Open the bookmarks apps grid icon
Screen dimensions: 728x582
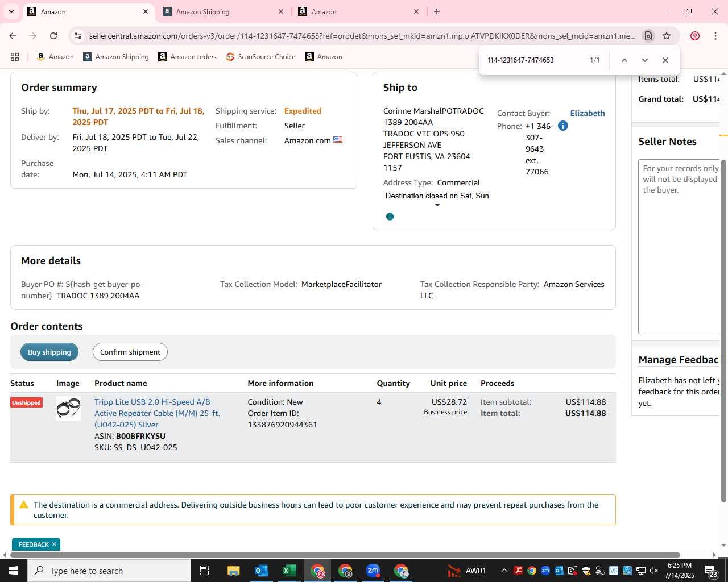click(x=15, y=57)
